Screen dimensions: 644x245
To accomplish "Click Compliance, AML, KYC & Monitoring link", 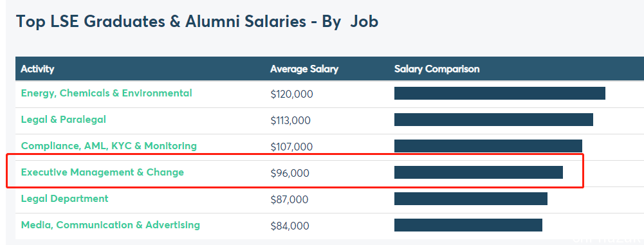I will [109, 146].
